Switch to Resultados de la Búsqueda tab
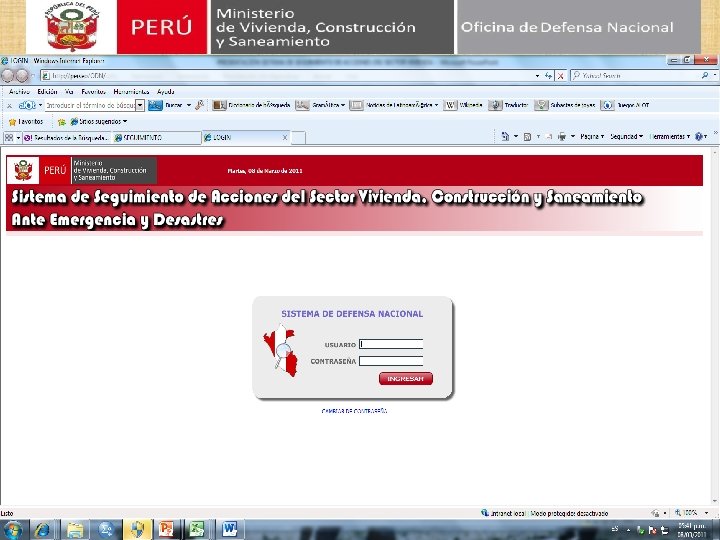Viewport: 720px width, 540px height. click(66, 138)
